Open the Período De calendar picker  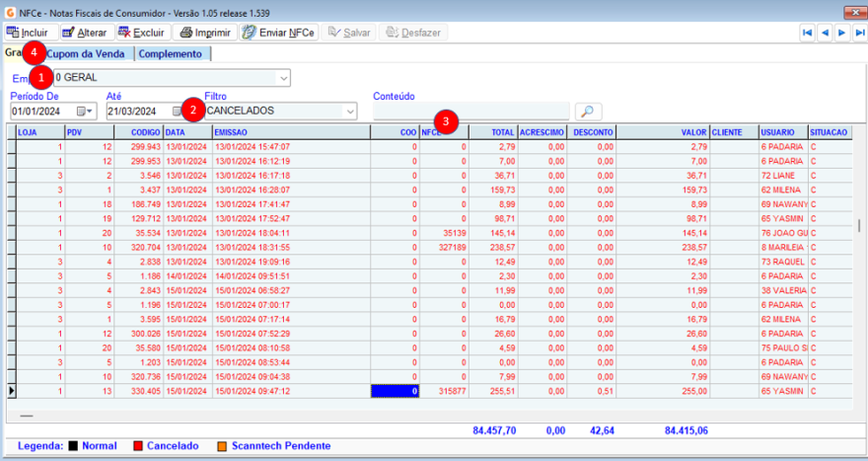coord(85,112)
